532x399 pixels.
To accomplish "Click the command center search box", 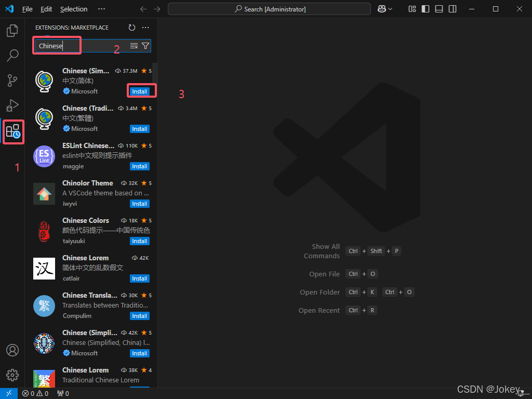I will [x=269, y=9].
